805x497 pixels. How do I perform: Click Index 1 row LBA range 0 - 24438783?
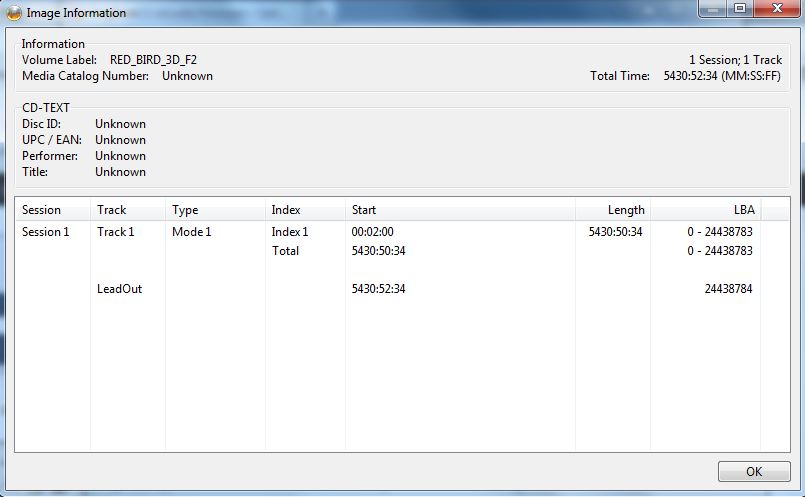[x=720, y=232]
